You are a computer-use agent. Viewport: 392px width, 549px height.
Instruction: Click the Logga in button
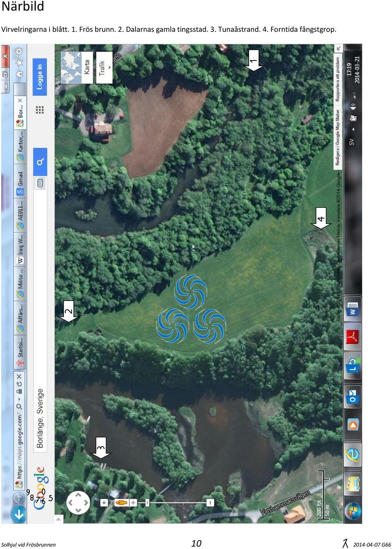point(40,77)
